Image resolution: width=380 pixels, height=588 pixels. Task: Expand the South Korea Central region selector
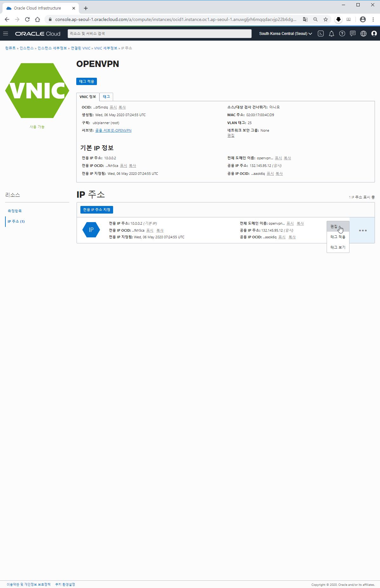pyautogui.click(x=285, y=33)
